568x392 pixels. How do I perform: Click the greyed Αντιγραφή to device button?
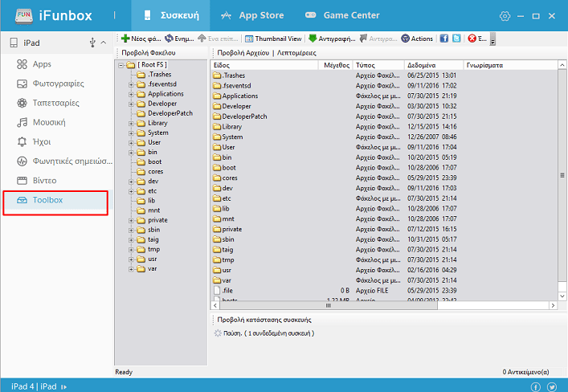378,39
